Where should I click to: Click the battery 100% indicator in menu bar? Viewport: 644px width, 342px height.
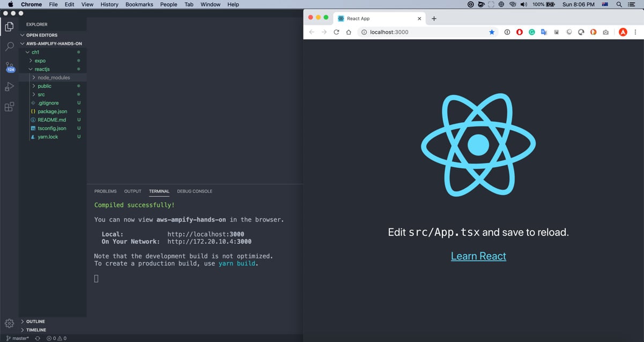pos(543,4)
